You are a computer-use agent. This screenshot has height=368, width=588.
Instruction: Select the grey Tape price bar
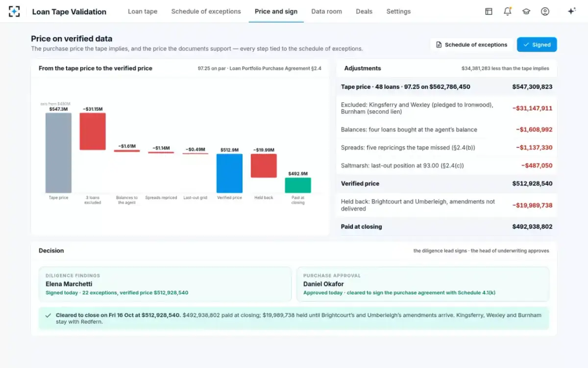coord(58,153)
